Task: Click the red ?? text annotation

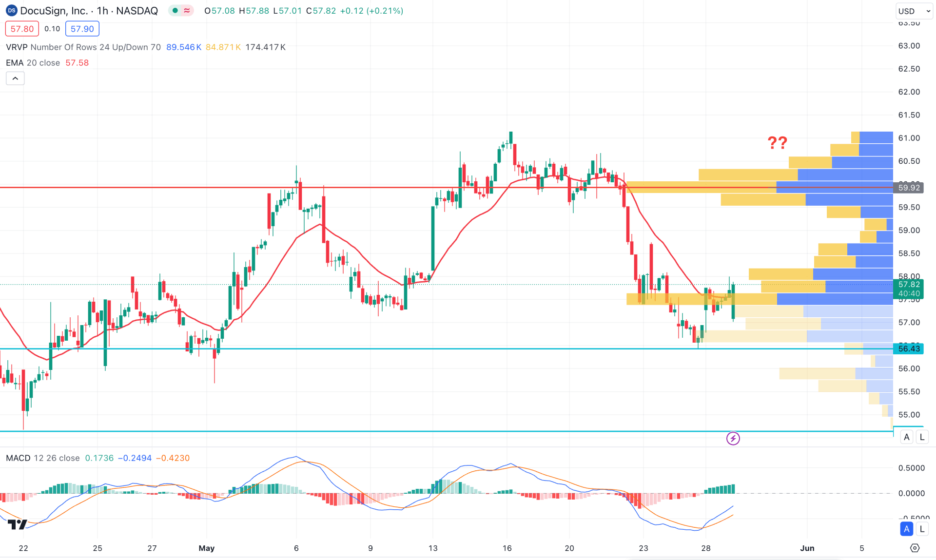Action: [777, 143]
